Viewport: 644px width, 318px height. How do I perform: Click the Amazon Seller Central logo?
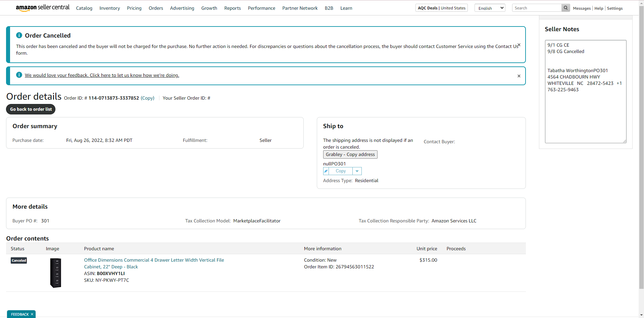[x=43, y=8]
